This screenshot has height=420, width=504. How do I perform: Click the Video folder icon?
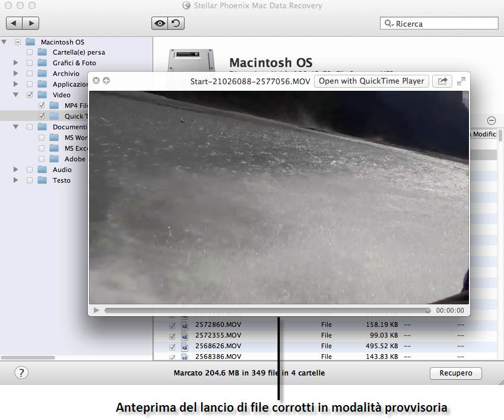(x=42, y=94)
